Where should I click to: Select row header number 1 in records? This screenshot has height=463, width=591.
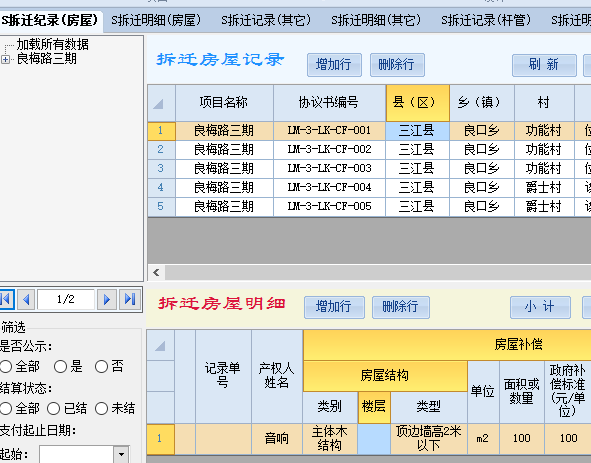[x=161, y=131]
